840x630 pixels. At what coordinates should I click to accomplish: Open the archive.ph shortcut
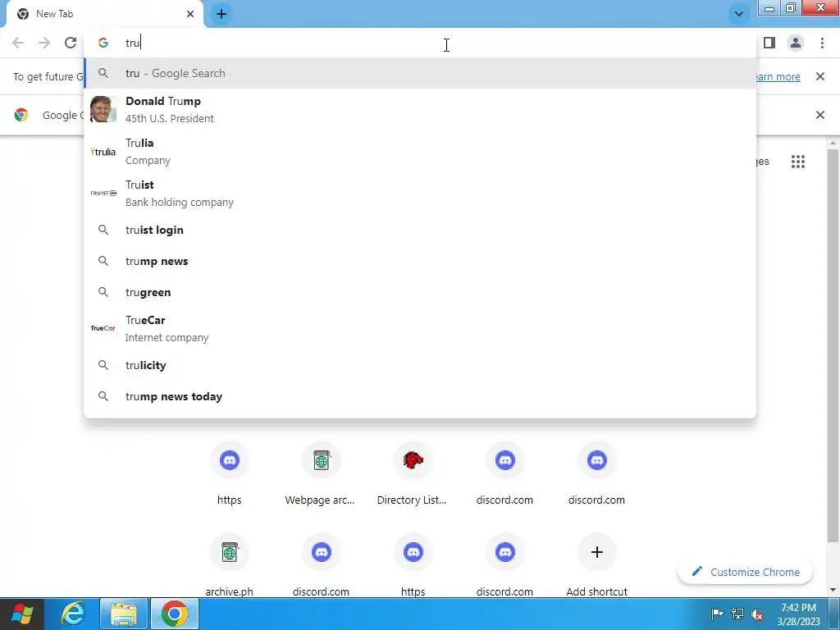click(x=230, y=565)
